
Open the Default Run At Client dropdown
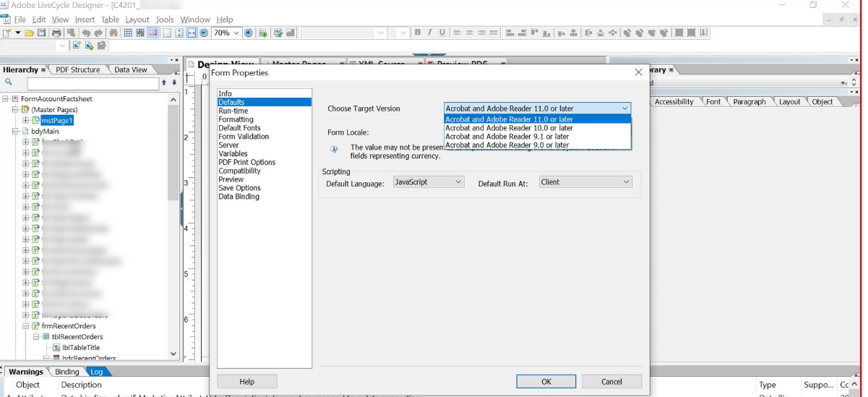click(x=585, y=182)
